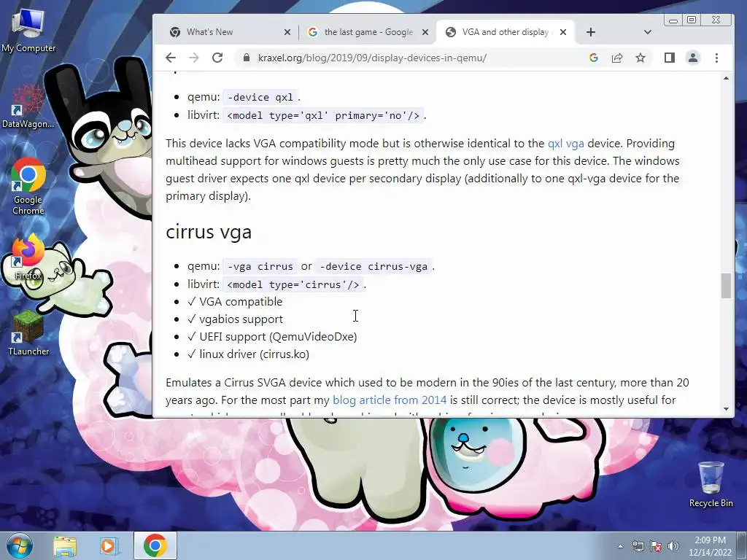This screenshot has width=747, height=560.
Task: Click the page scrollbar thumb
Action: tap(726, 286)
